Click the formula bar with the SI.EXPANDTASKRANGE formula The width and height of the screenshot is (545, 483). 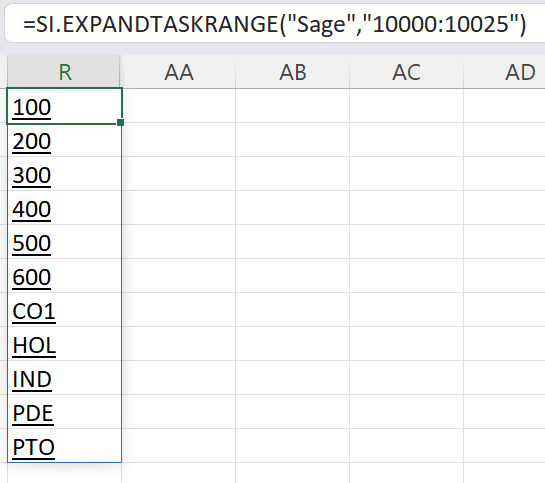pyautogui.click(x=275, y=24)
